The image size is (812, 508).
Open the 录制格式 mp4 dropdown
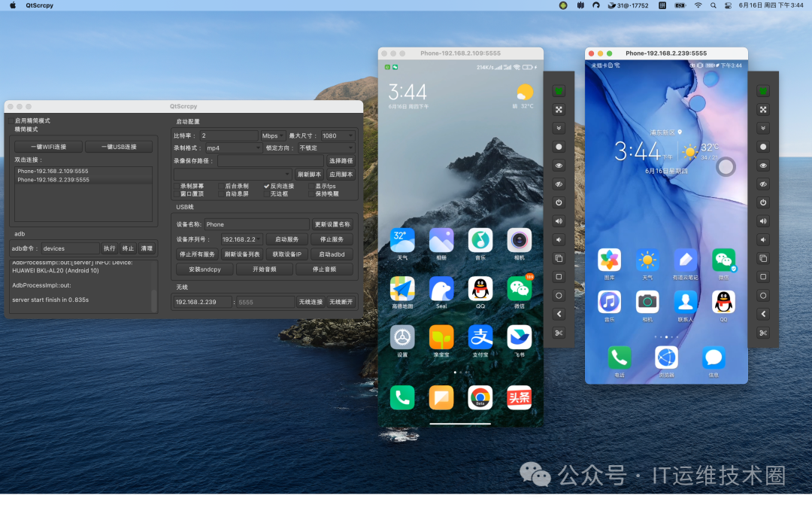tap(234, 148)
